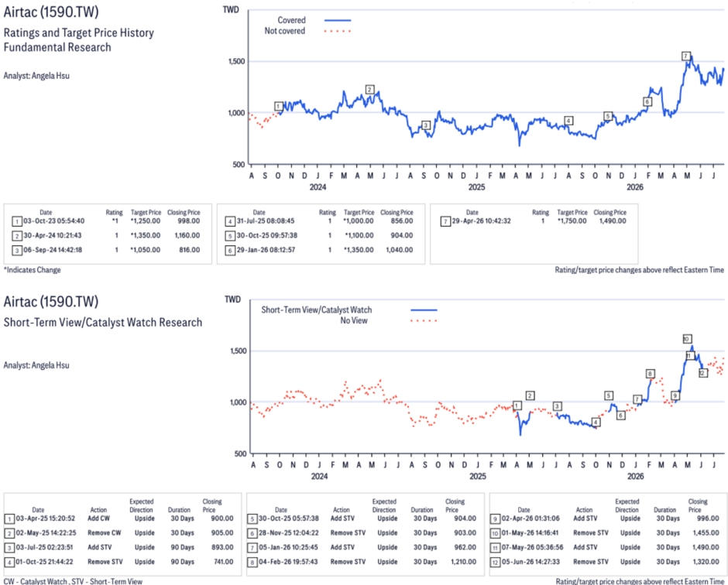
Task: Click the date '01-May-26 14:16:41'
Action: (x=531, y=532)
